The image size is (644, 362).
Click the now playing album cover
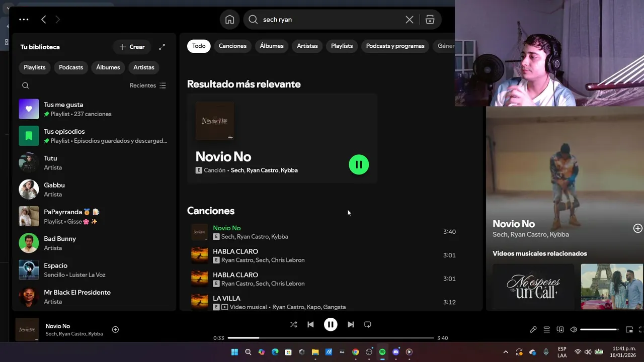[x=27, y=329]
